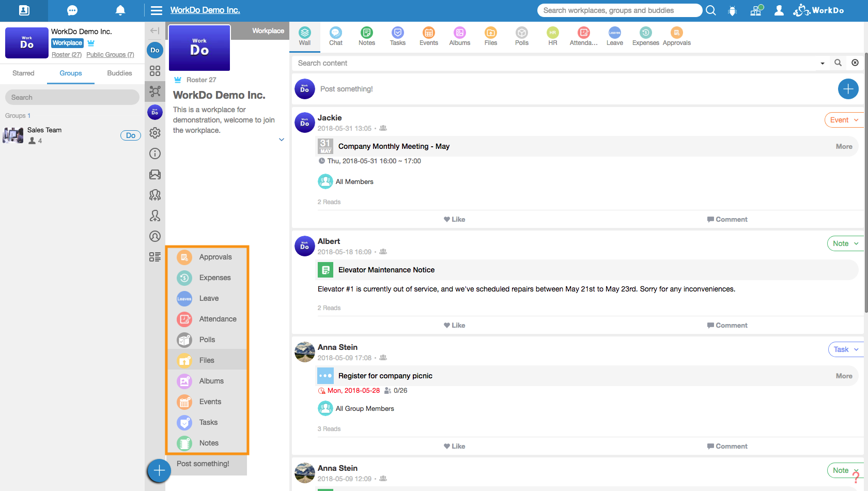
Task: Click the content search magnifier icon
Action: click(x=838, y=63)
